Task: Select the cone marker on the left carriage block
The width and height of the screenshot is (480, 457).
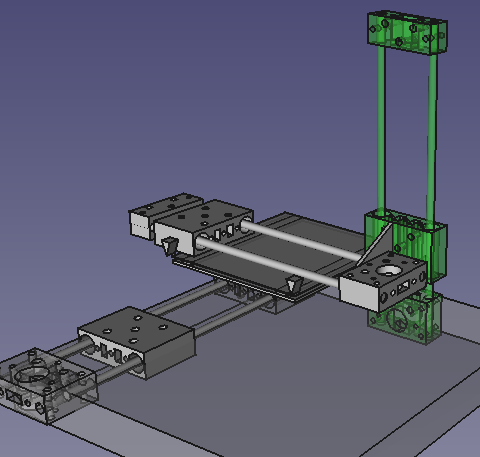Action: [169, 246]
